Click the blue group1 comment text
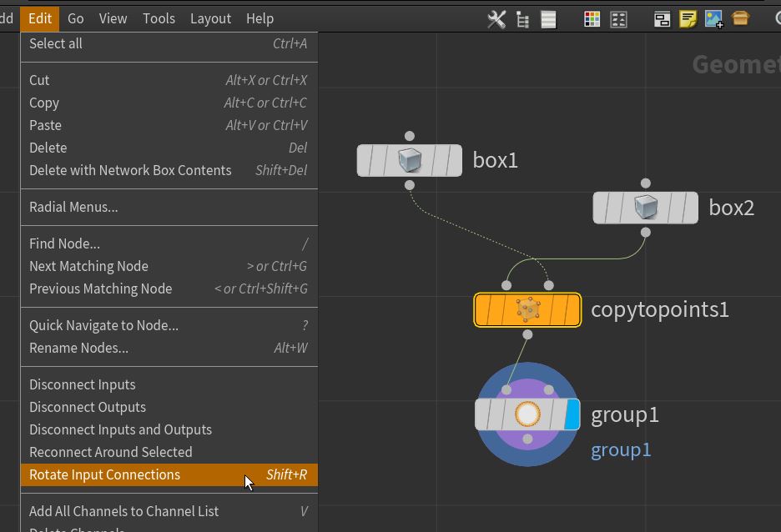 pos(621,450)
